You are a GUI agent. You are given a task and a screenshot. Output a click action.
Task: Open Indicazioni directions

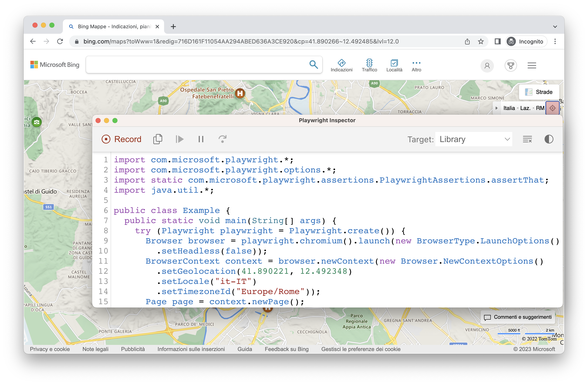tap(341, 65)
